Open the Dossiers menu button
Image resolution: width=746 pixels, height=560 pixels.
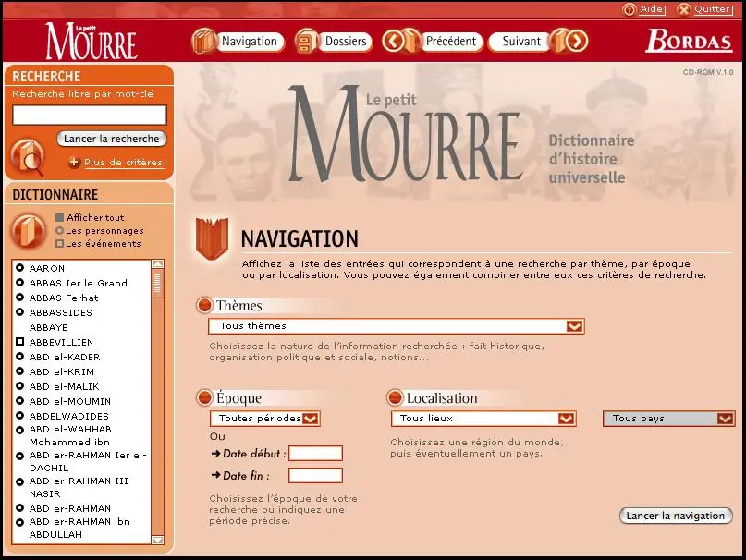346,42
